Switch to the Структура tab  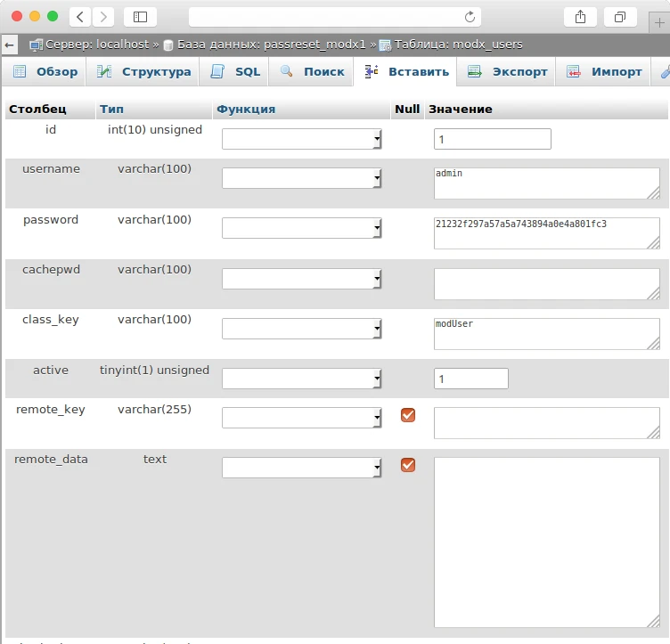(x=144, y=71)
